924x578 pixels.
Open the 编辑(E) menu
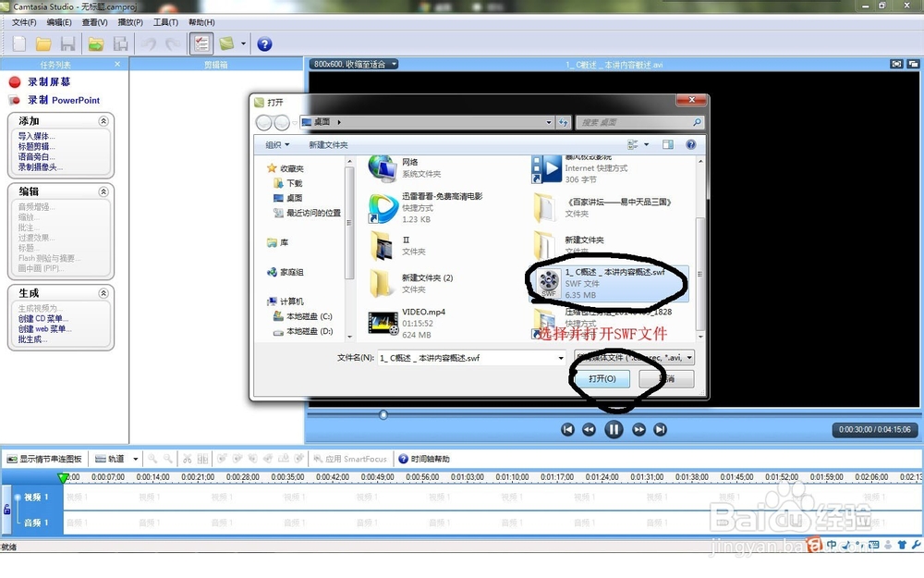click(59, 22)
